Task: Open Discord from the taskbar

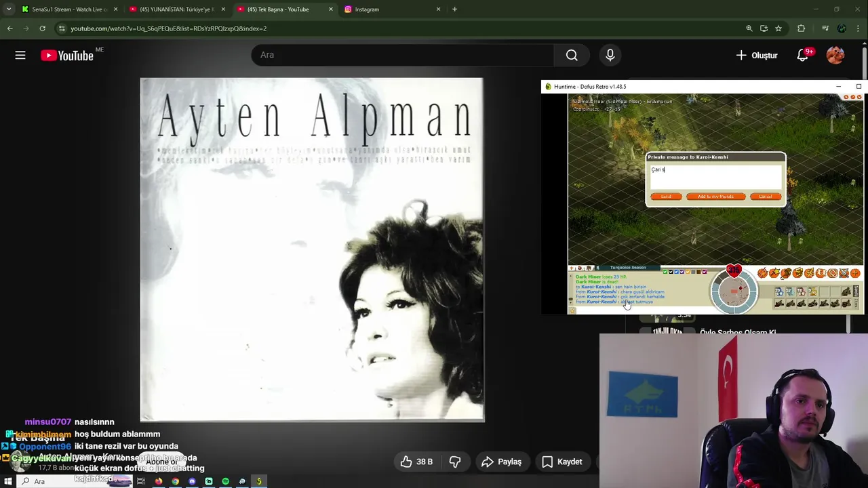Action: click(192, 481)
